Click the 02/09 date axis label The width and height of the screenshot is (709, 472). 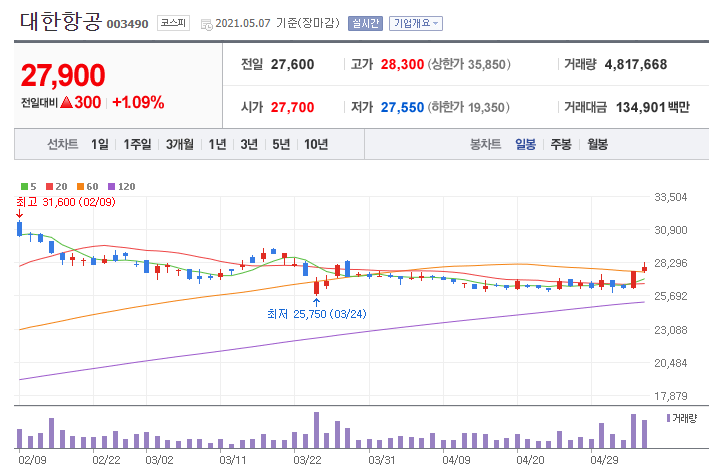click(32, 460)
